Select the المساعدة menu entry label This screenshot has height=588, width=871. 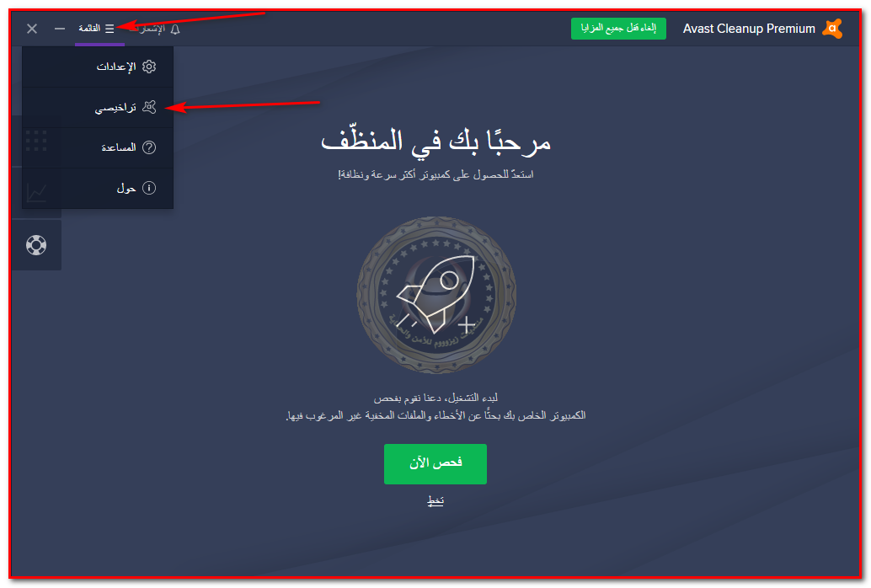[x=118, y=147]
